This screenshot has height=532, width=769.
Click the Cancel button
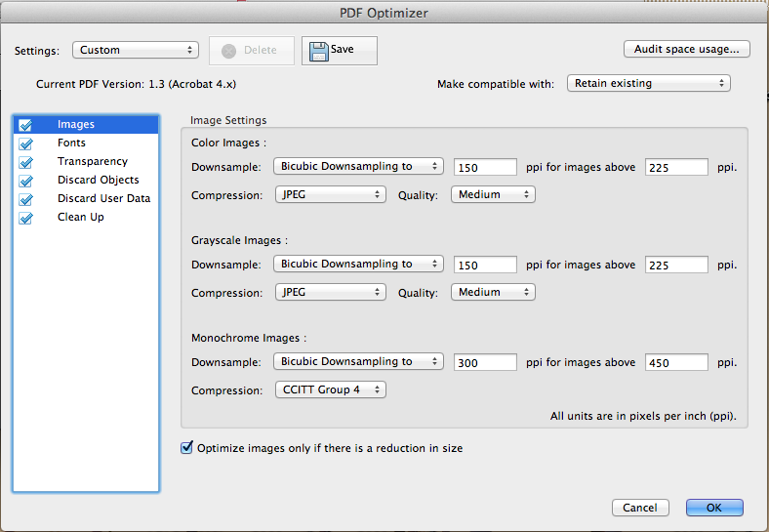[640, 508]
